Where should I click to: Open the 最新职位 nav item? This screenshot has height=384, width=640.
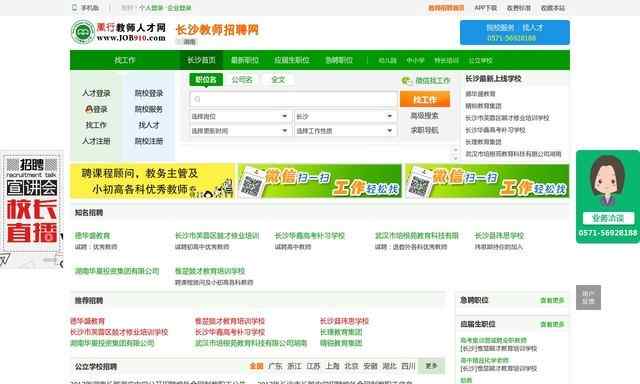(244, 60)
